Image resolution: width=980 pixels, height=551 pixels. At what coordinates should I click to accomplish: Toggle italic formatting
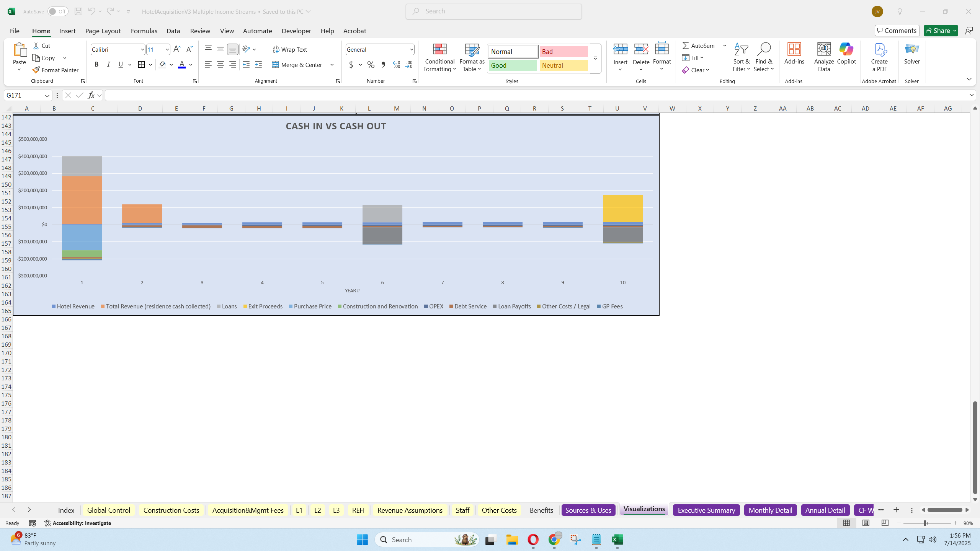tap(108, 64)
